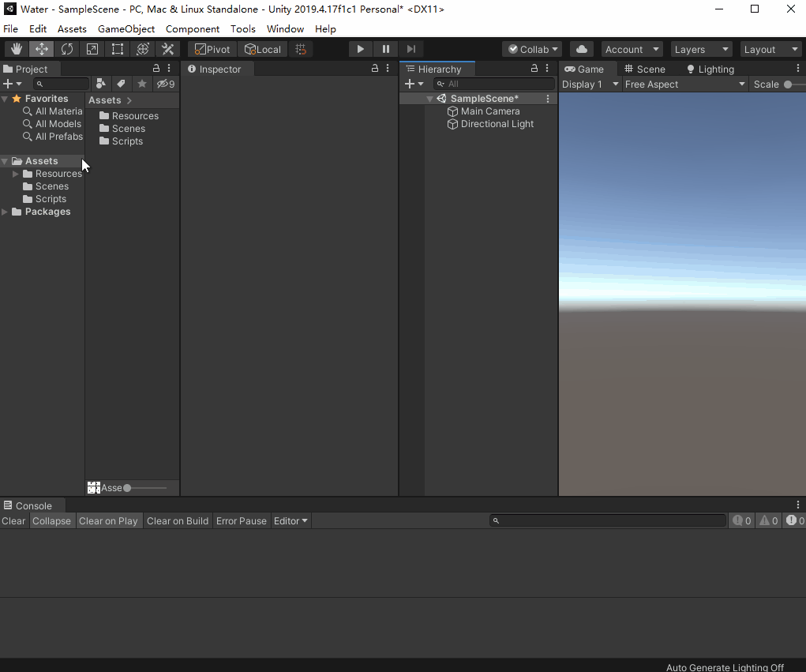Toggle Collapse in Console
The height and width of the screenshot is (672, 806).
[x=51, y=521]
